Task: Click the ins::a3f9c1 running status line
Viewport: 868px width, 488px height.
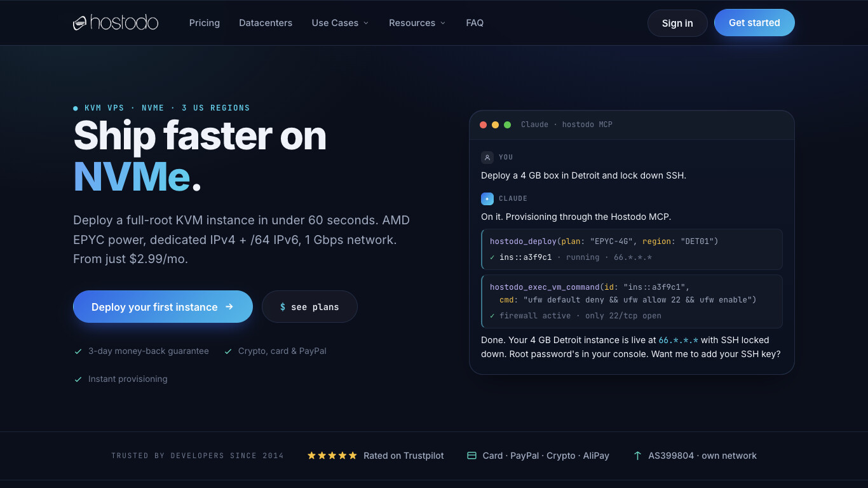Action: tap(571, 257)
